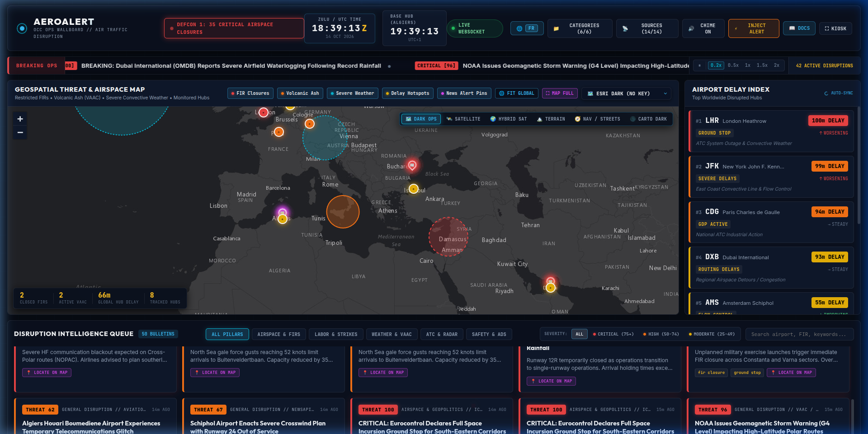Click the search airport, FIR, keywords field
This screenshot has height=434, width=868.
799,334
